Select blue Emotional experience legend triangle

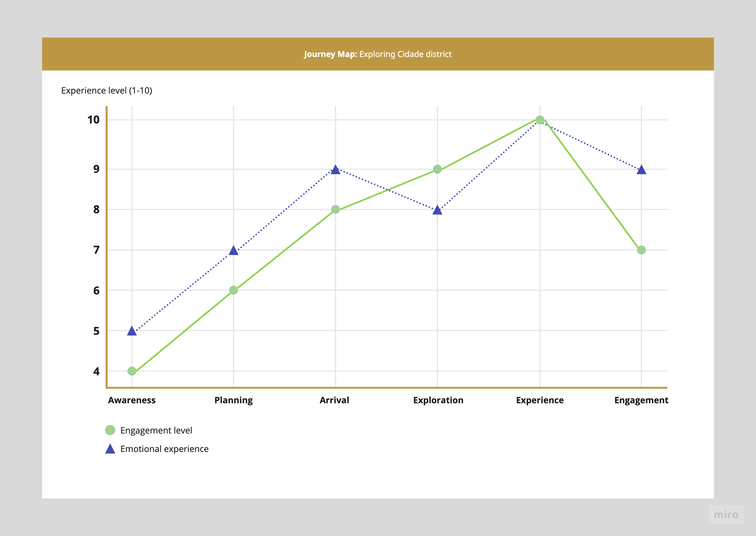point(110,449)
